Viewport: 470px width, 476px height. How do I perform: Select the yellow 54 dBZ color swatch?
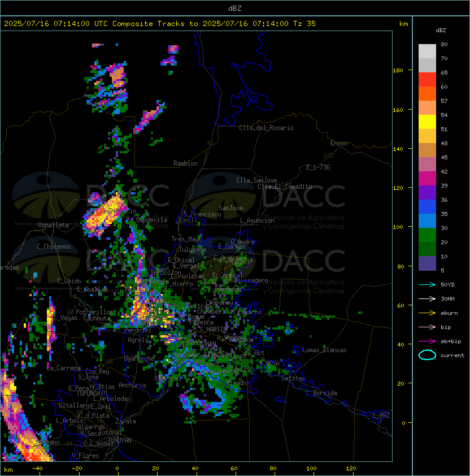point(427,122)
